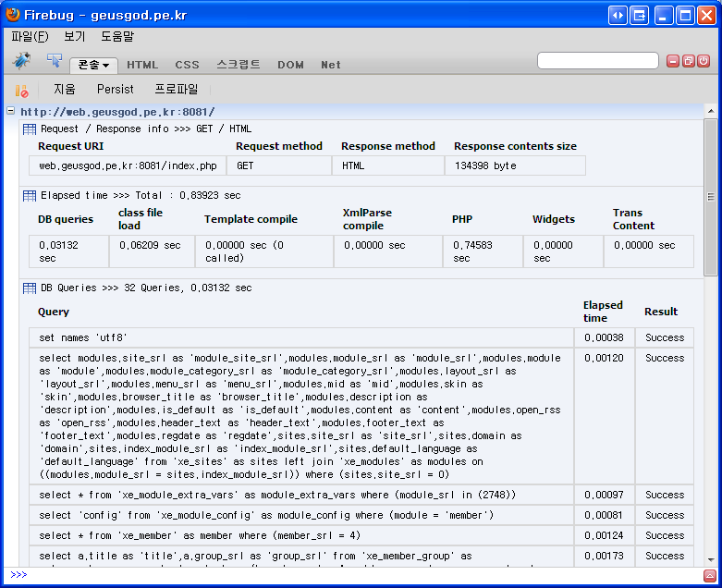Click the xe_module_extra_vars query row
This screenshot has height=588, width=722.
[x=301, y=495]
